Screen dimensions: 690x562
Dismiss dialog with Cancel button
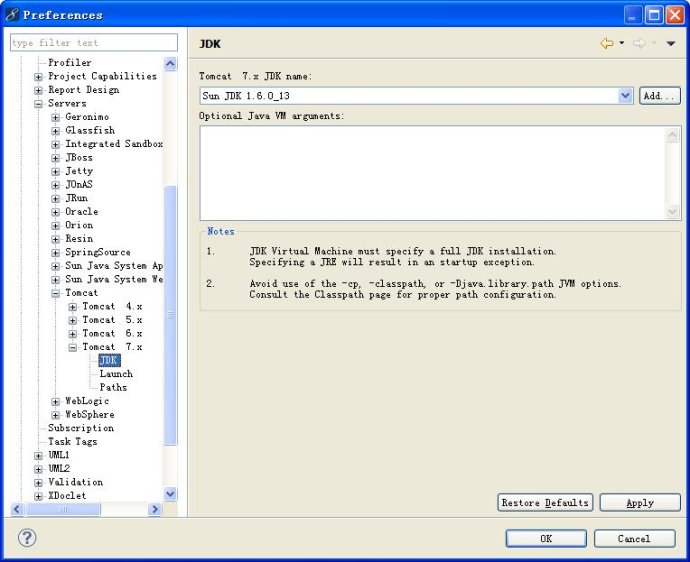tap(634, 538)
